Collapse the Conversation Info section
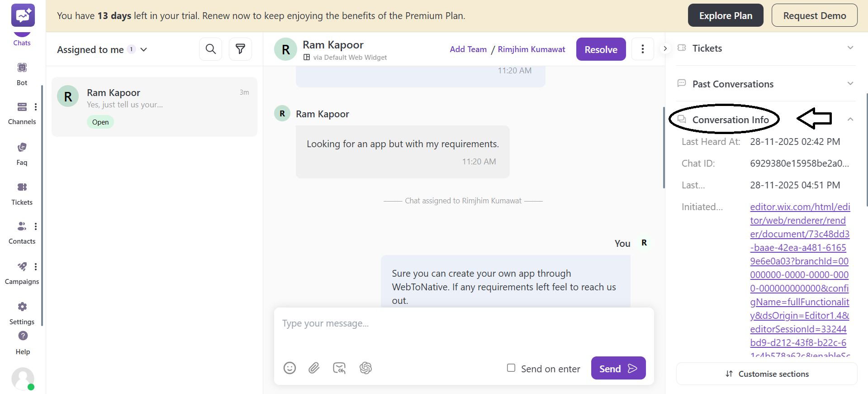Image resolution: width=868 pixels, height=394 pixels. [850, 120]
